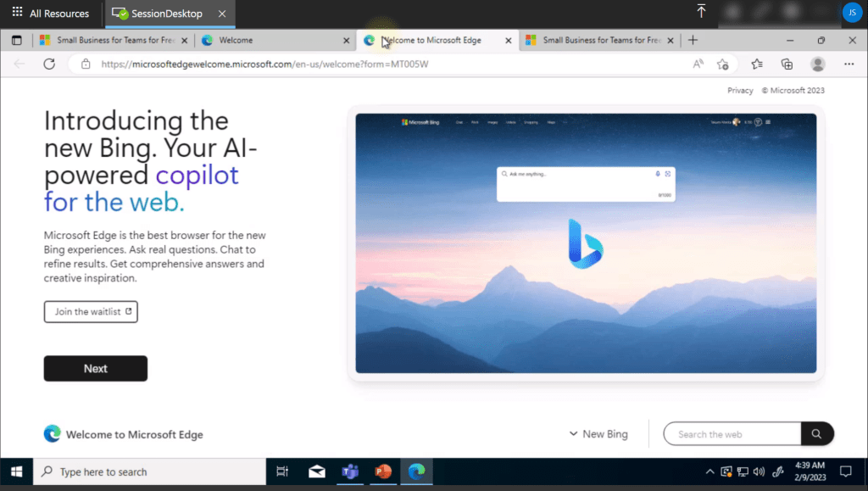This screenshot has height=491, width=868.
Task: Launch PowerPoint from the taskbar
Action: tap(382, 471)
